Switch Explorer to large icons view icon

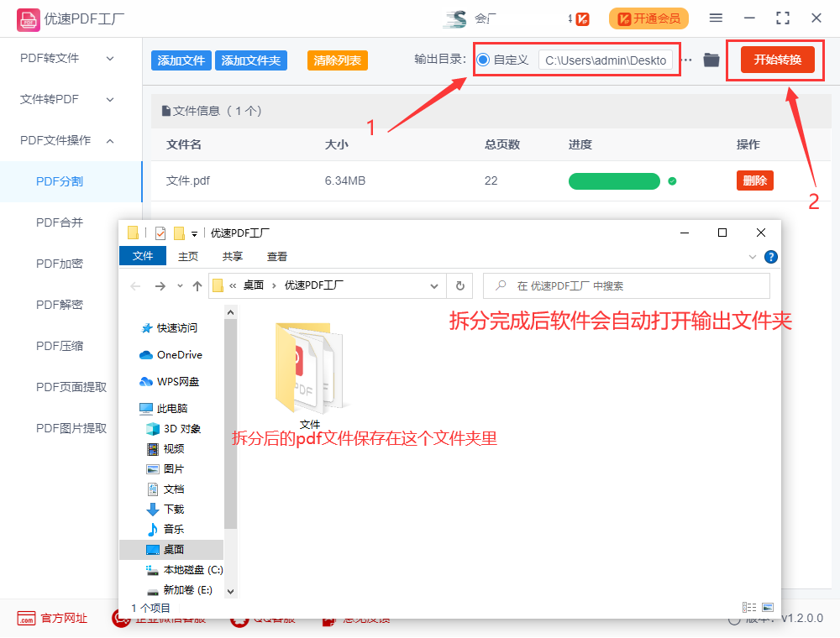point(768,607)
